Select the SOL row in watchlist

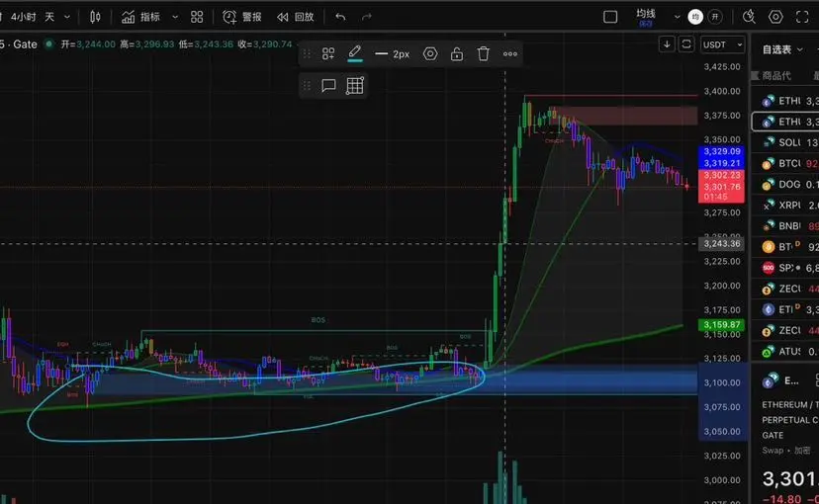click(x=786, y=142)
